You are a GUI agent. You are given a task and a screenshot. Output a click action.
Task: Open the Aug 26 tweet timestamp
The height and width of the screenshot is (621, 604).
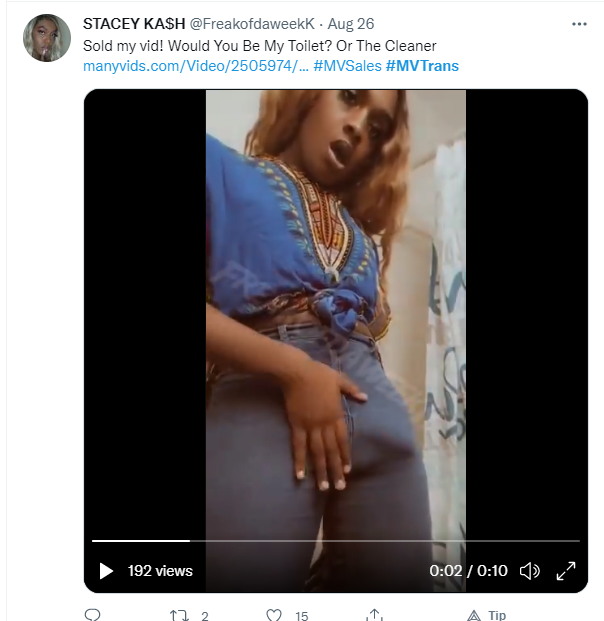point(351,24)
